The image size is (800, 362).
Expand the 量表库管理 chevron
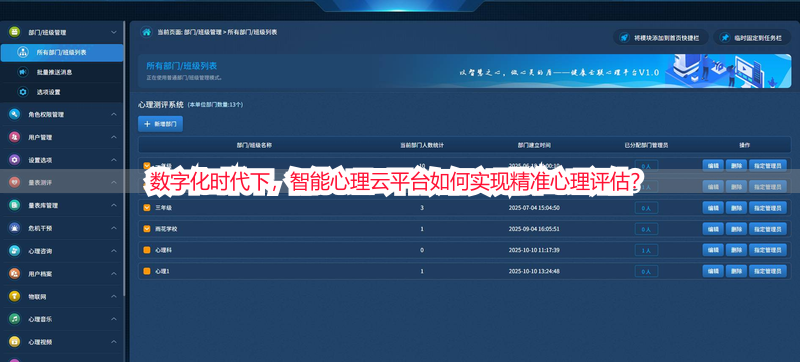click(114, 205)
